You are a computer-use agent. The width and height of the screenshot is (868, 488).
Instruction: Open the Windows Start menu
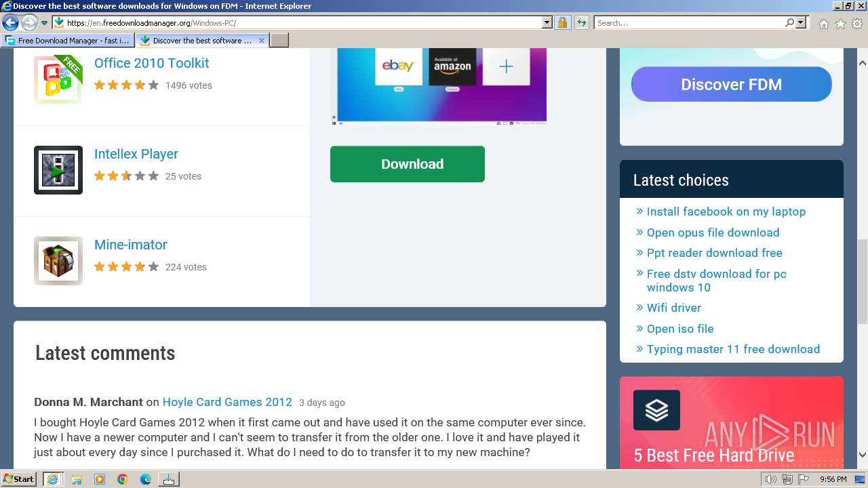19,479
